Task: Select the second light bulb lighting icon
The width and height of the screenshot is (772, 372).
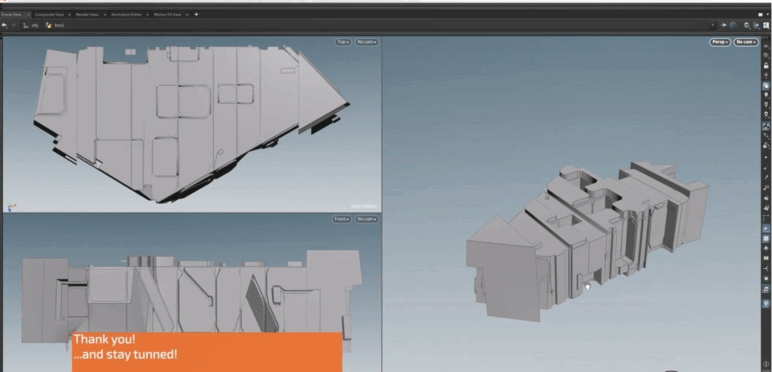Action: pos(766,105)
